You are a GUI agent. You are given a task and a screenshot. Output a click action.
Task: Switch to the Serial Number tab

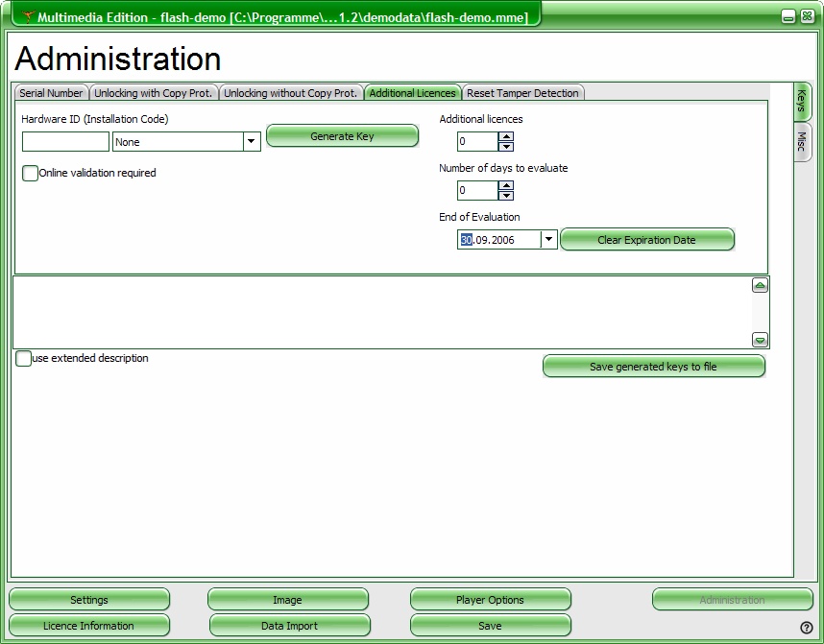click(52, 93)
